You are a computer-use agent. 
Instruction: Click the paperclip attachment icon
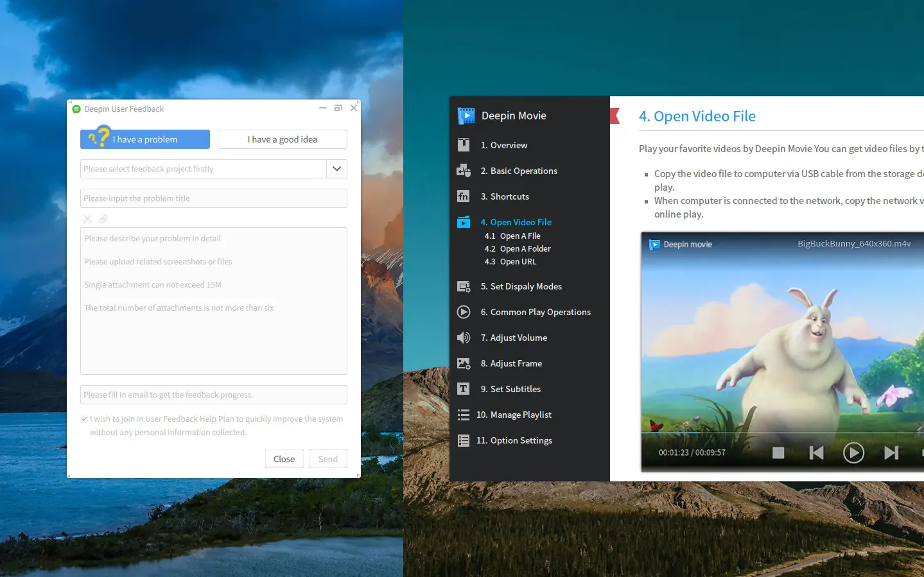[103, 220]
